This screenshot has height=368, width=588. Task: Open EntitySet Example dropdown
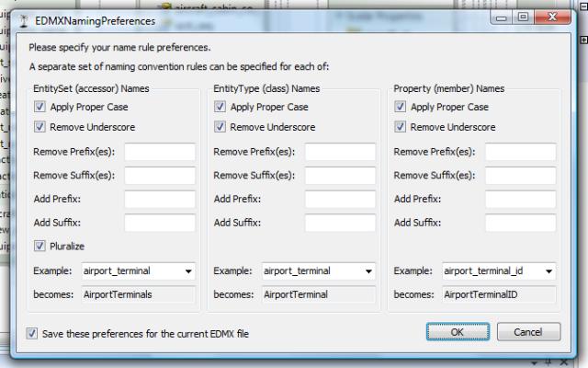(x=188, y=271)
